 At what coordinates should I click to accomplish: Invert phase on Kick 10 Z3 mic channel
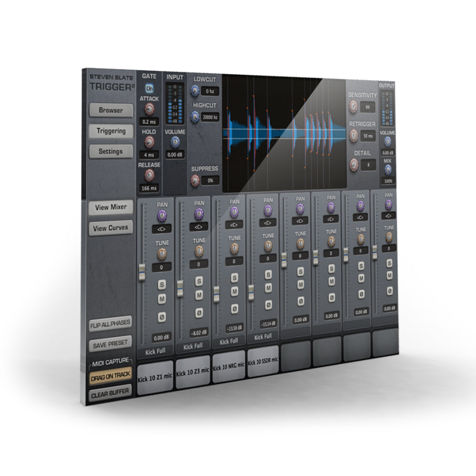coord(199,312)
